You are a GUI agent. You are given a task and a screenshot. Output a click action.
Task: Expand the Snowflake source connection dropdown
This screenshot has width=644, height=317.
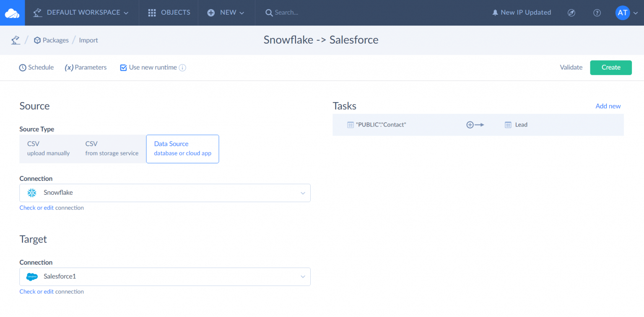pyautogui.click(x=302, y=193)
